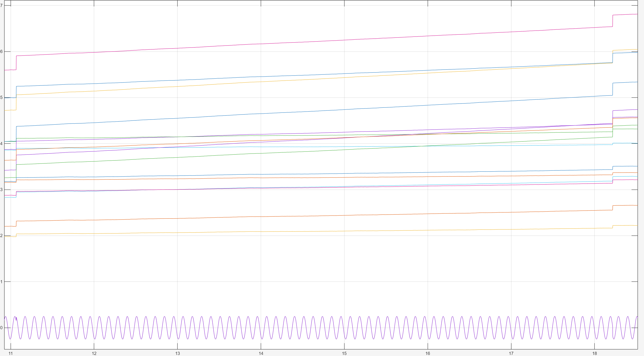Click the x-axis tick label 18
Screen dimensions: 644x356
tap(594, 353)
